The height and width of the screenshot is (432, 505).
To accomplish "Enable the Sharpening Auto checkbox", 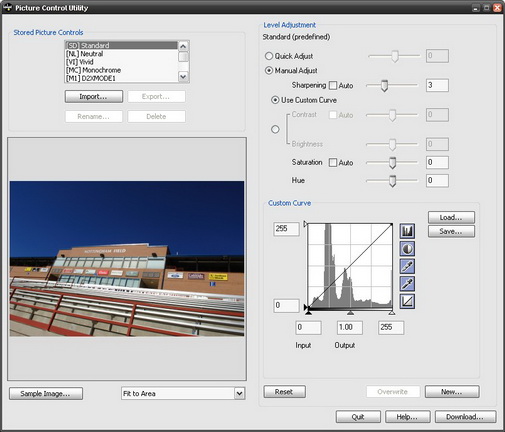I will (333, 85).
